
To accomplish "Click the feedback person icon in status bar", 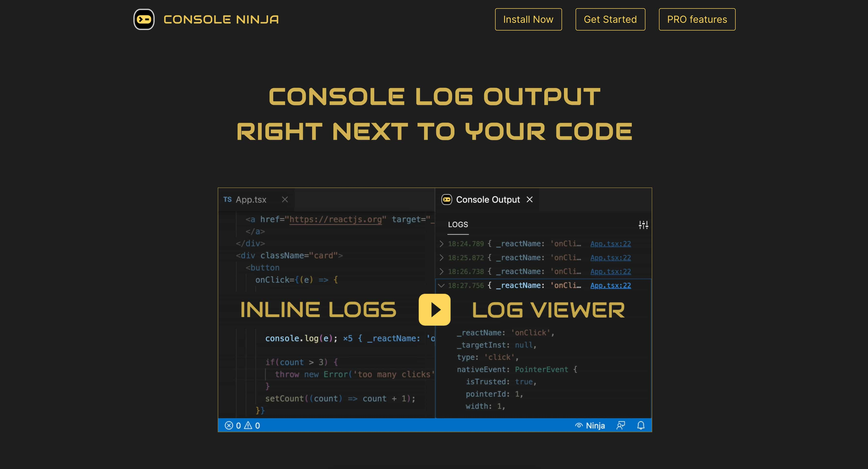I will [621, 426].
